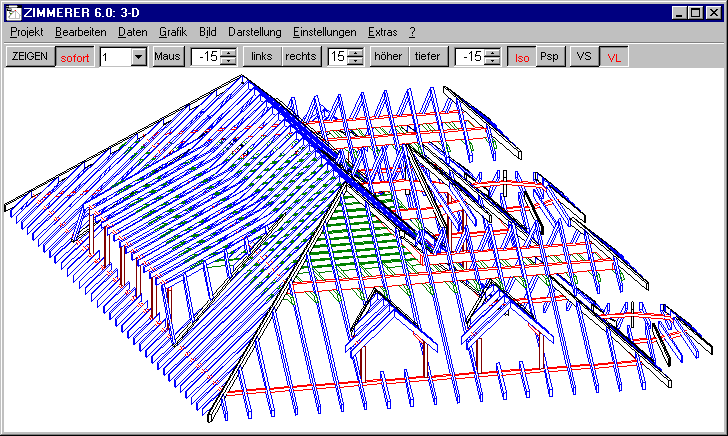Open the Extras menu

[383, 32]
